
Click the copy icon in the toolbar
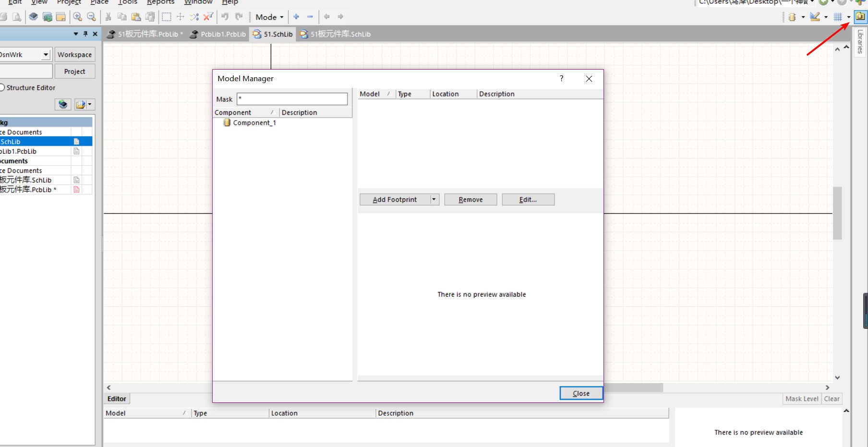[x=122, y=17]
